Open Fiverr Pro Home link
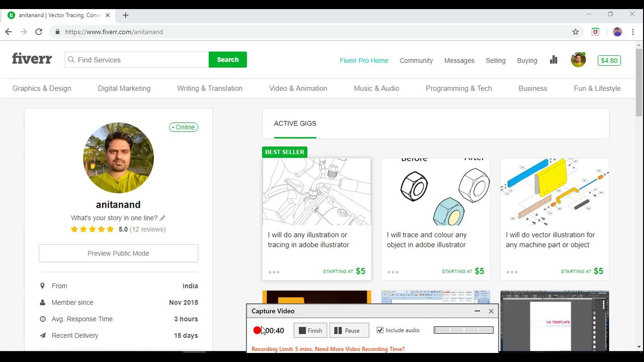 (364, 60)
